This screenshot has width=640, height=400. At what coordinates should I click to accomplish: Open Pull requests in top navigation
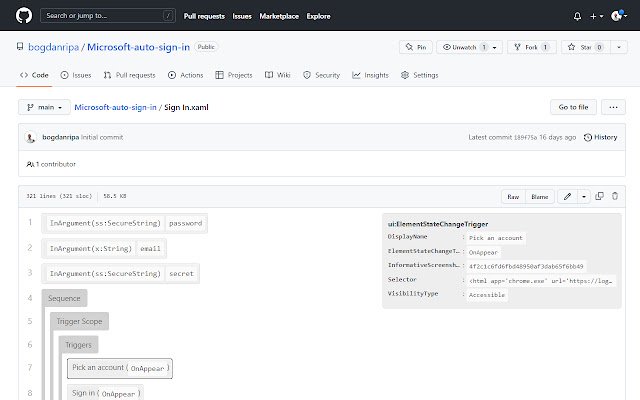[x=204, y=16]
